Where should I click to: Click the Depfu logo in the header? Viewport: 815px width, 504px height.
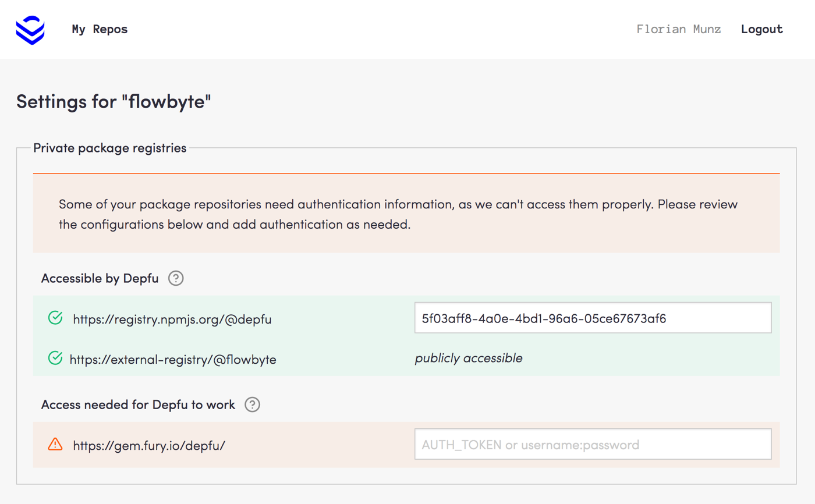[x=30, y=30]
